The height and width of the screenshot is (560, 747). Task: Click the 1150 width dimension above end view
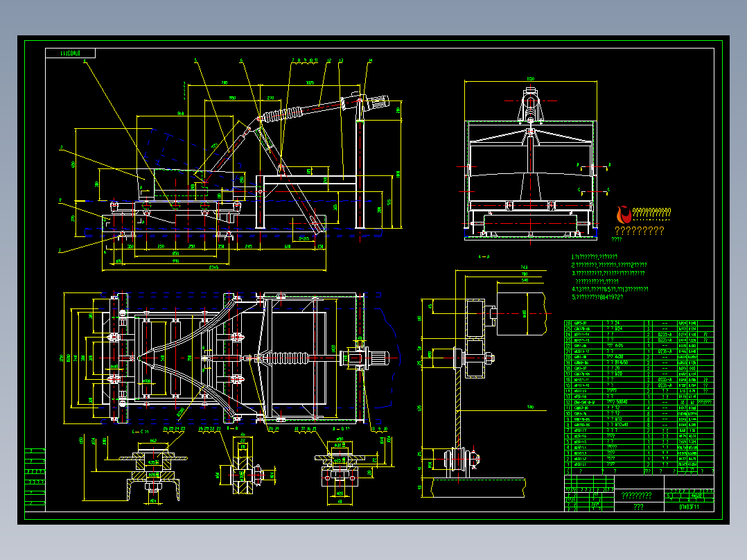pos(530,78)
